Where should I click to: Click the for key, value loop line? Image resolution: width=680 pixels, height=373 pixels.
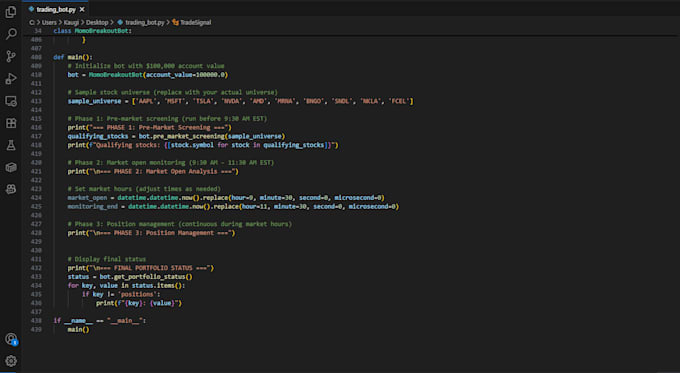pyautogui.click(x=126, y=285)
